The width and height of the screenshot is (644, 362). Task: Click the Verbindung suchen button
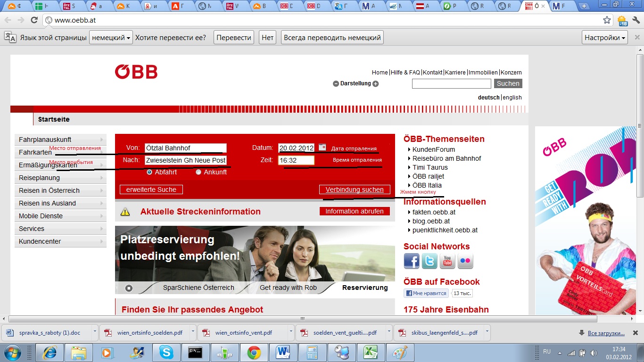click(x=355, y=189)
